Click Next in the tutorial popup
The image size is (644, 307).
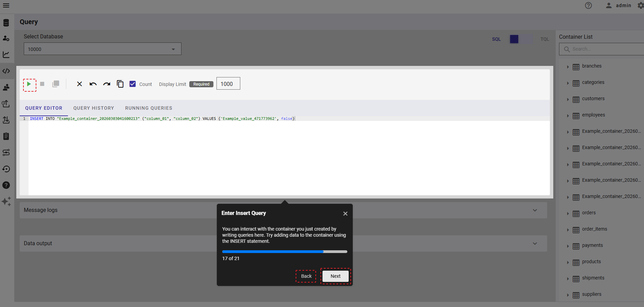coord(335,276)
